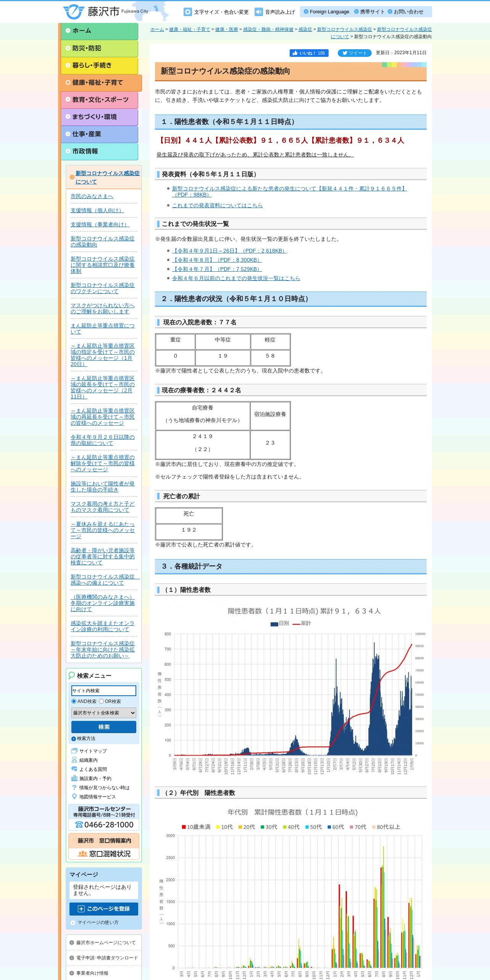The width and height of the screenshot is (490, 980).
Task: Open the Foreign Language menu
Action: 326,12
